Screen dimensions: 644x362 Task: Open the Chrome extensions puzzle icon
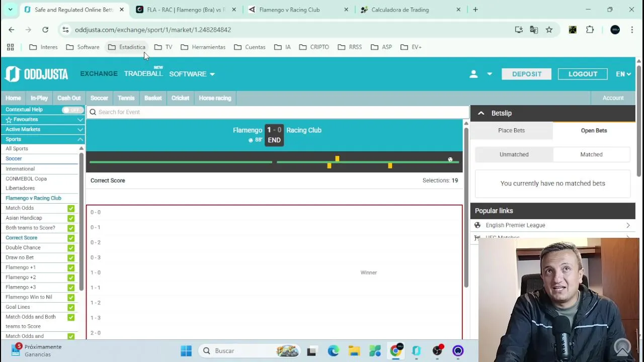click(x=590, y=30)
